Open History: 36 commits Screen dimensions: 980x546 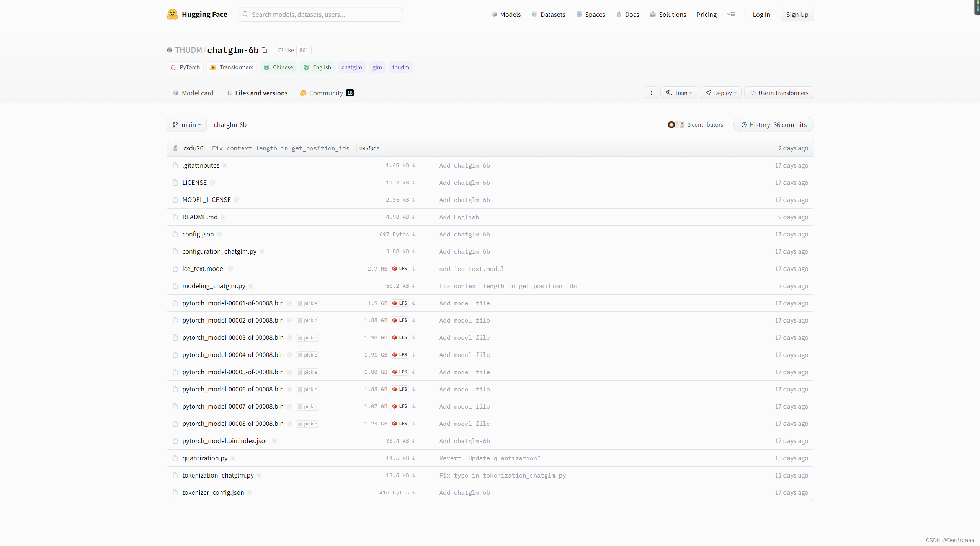774,125
